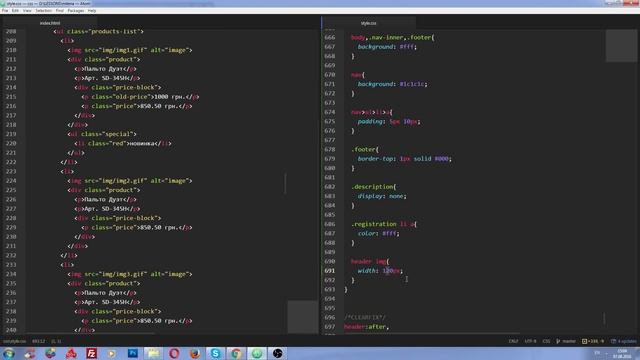The height and width of the screenshot is (360, 640).
Task: Click the style.css minimap
Action: coord(621,46)
